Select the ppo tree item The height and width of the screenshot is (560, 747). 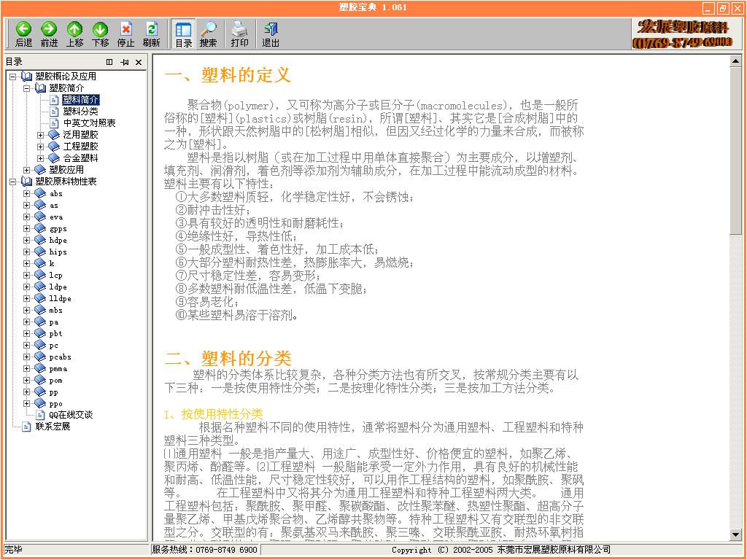coord(55,404)
